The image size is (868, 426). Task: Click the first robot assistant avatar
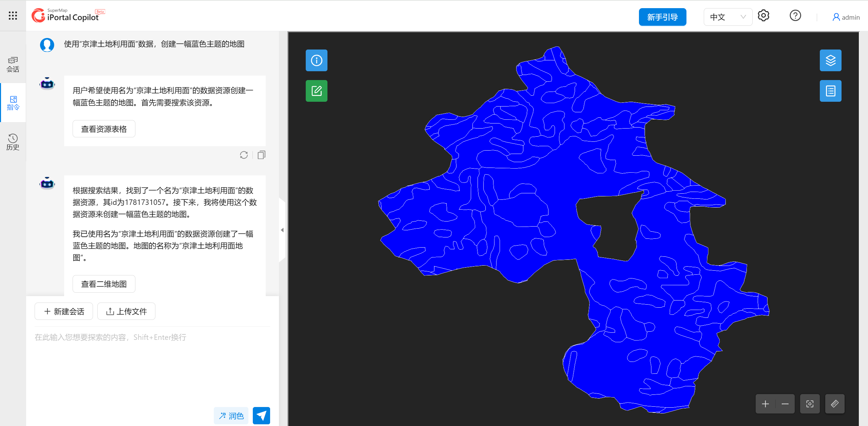(47, 83)
